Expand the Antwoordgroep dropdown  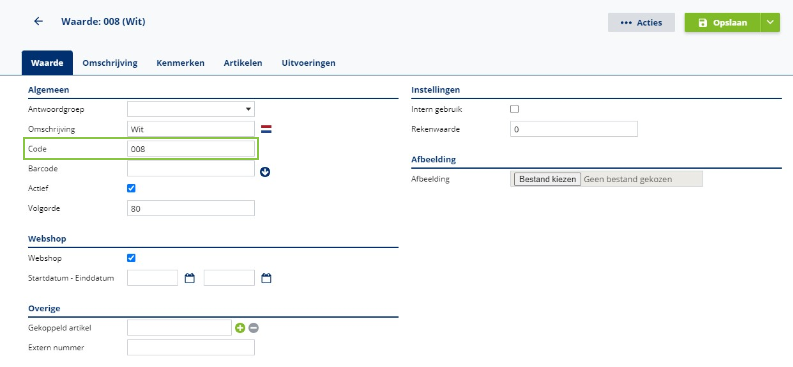coord(191,109)
